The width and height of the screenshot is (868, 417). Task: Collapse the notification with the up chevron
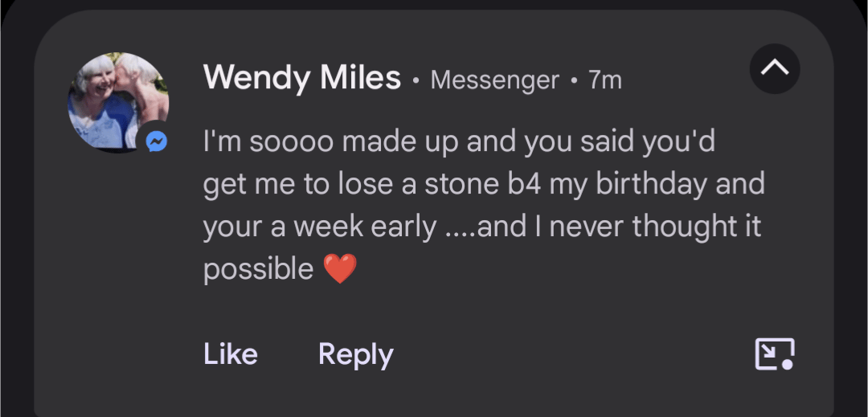[775, 69]
